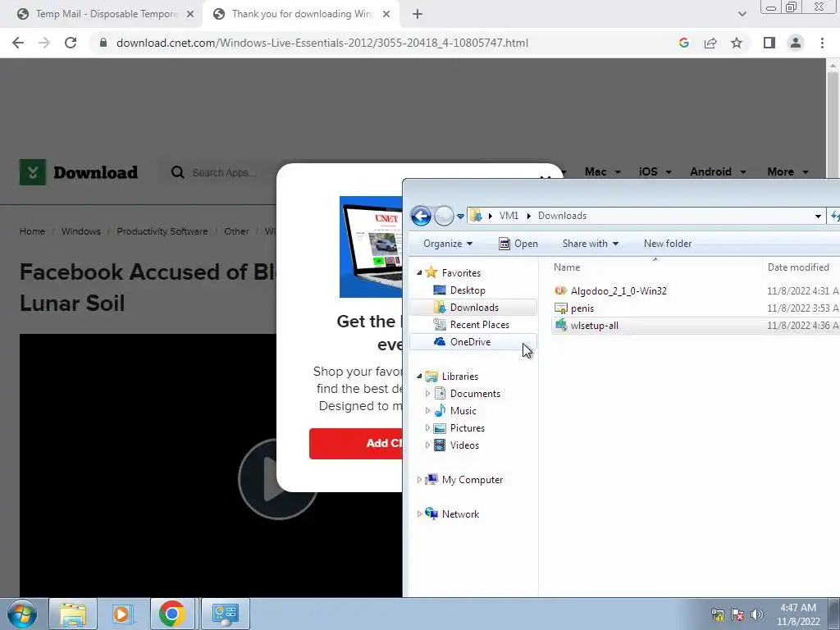Open Windows Explorer from the taskbar
Screen dimensions: 840x630
(73, 614)
